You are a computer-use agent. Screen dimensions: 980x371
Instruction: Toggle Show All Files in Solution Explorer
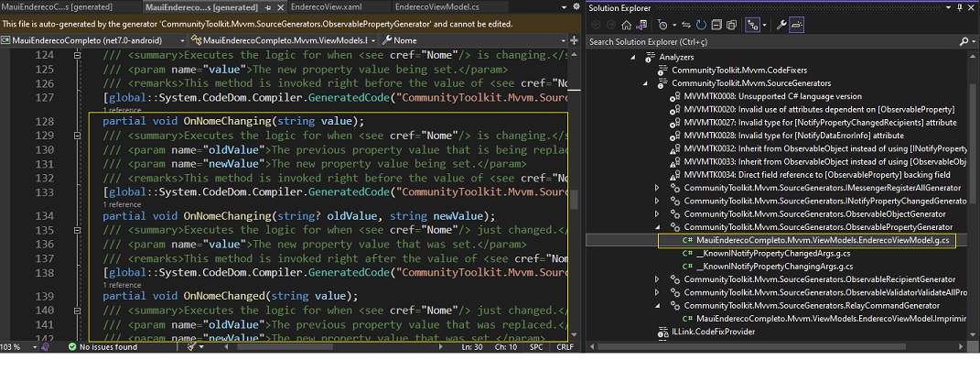pyautogui.click(x=731, y=25)
